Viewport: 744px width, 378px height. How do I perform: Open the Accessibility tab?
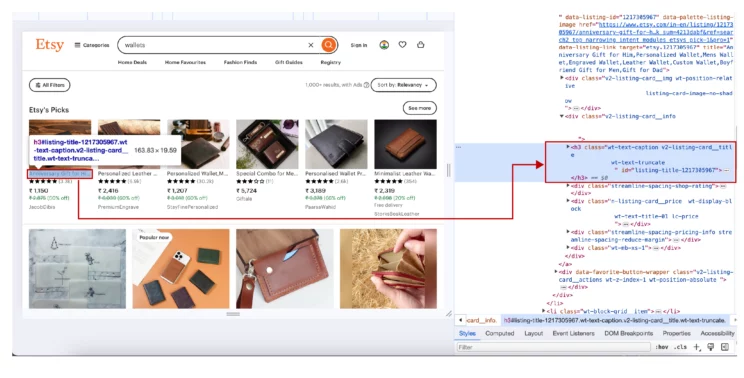coord(717,333)
